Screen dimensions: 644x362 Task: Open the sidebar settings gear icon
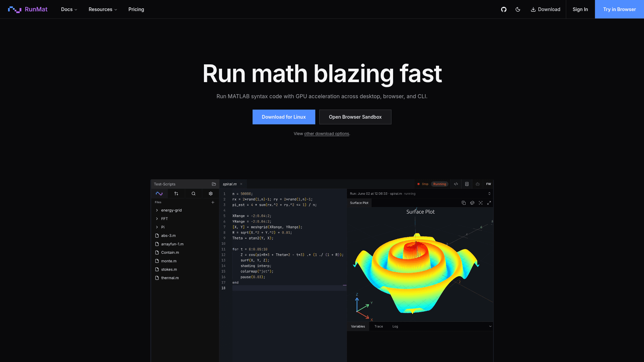click(211, 193)
